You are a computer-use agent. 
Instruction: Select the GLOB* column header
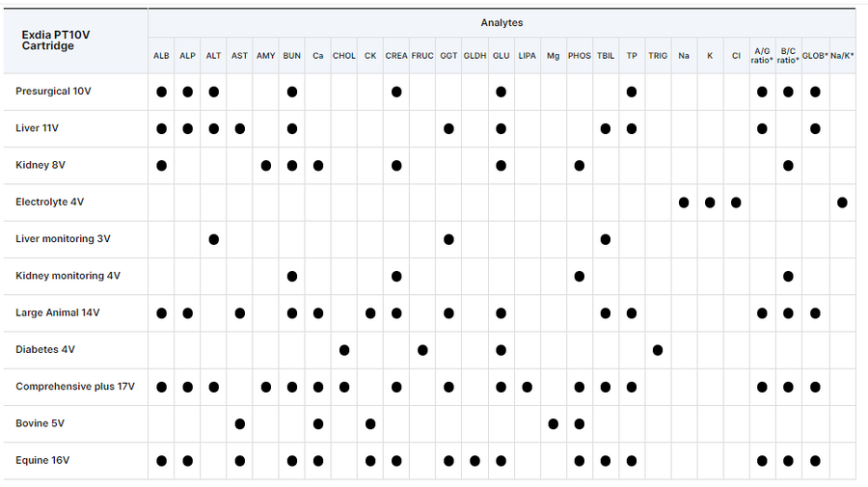tap(815, 56)
